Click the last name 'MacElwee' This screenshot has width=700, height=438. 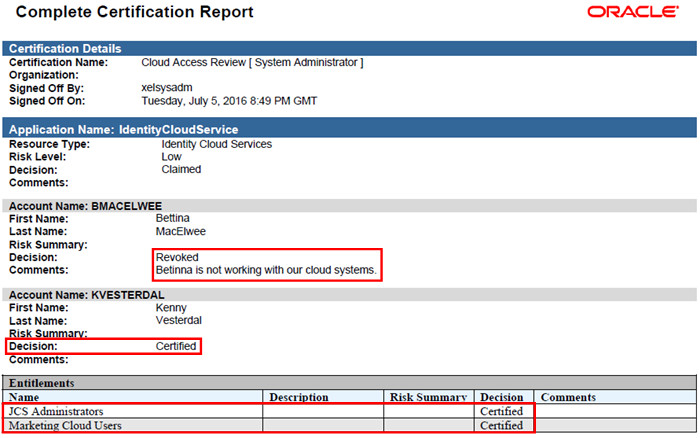click(x=181, y=231)
